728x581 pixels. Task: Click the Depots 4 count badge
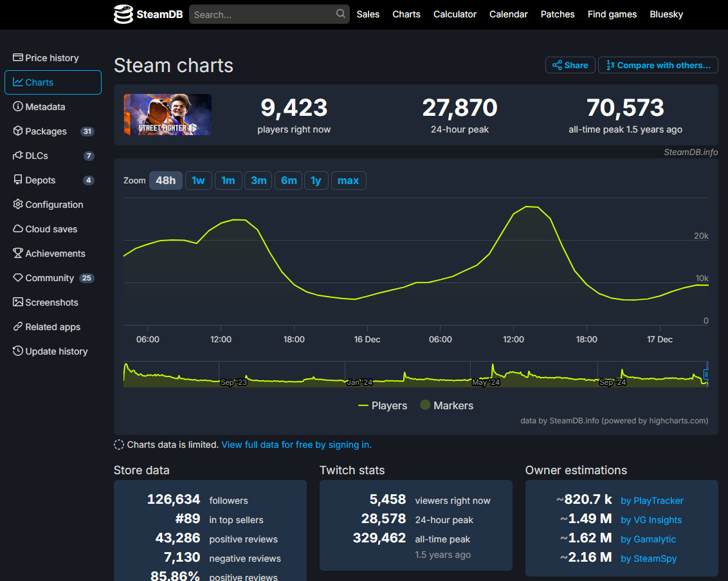(89, 180)
